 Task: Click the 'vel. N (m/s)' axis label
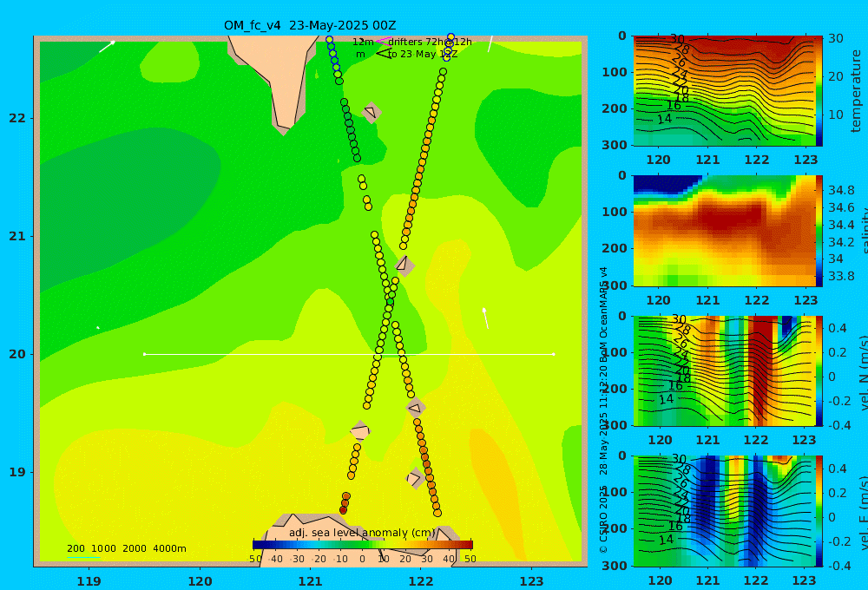[863, 372]
